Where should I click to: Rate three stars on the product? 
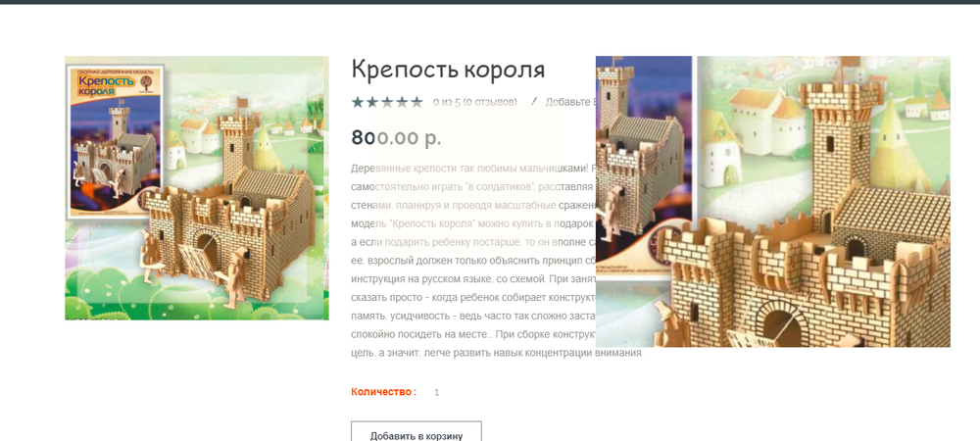(x=387, y=102)
